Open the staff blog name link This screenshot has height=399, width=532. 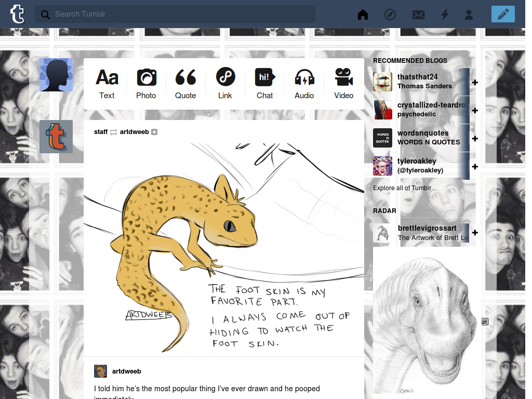[101, 131]
